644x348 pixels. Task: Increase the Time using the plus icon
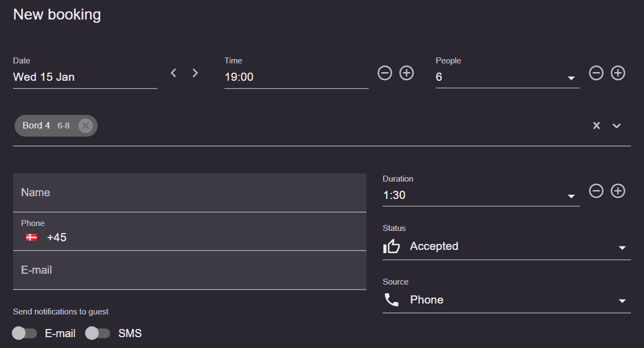click(x=406, y=73)
